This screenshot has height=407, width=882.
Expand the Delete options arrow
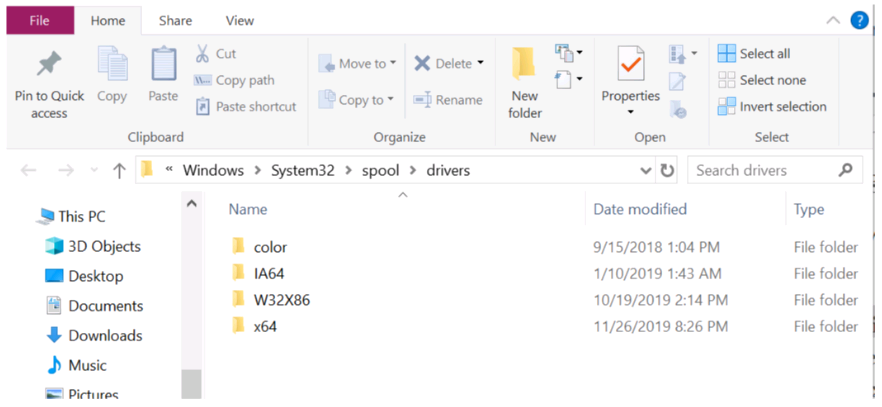tap(480, 63)
